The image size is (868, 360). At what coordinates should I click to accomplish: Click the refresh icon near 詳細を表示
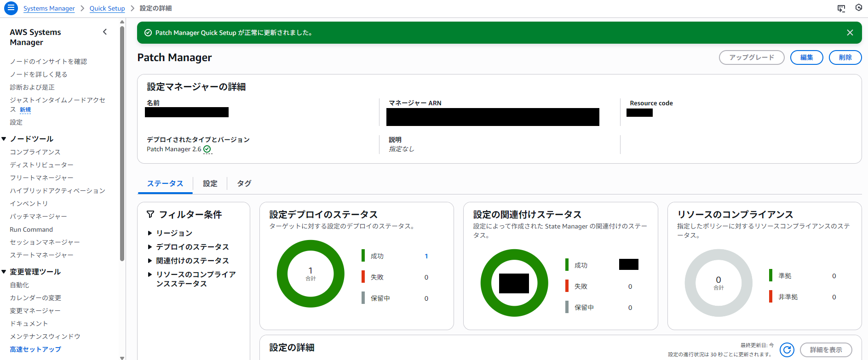click(x=787, y=350)
